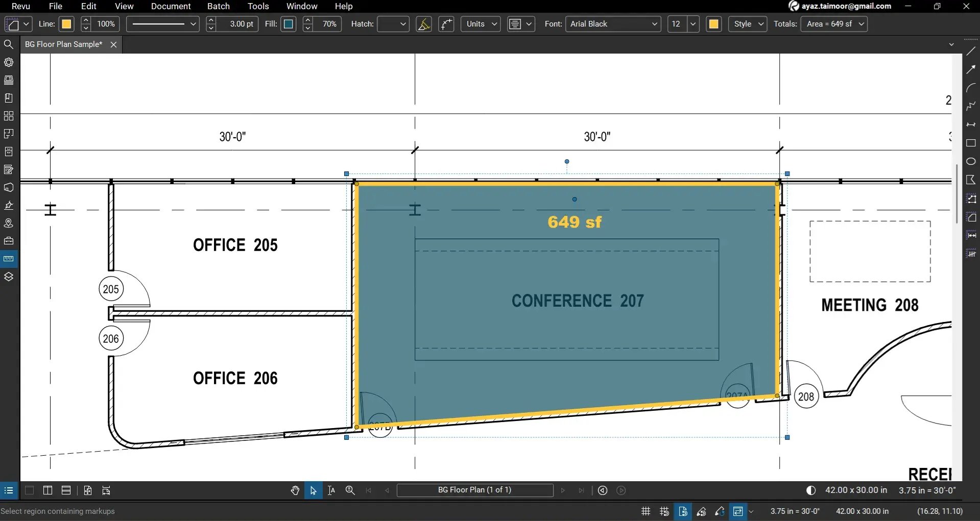This screenshot has width=980, height=521.
Task: Activate the Select arrow tool
Action: [313, 490]
